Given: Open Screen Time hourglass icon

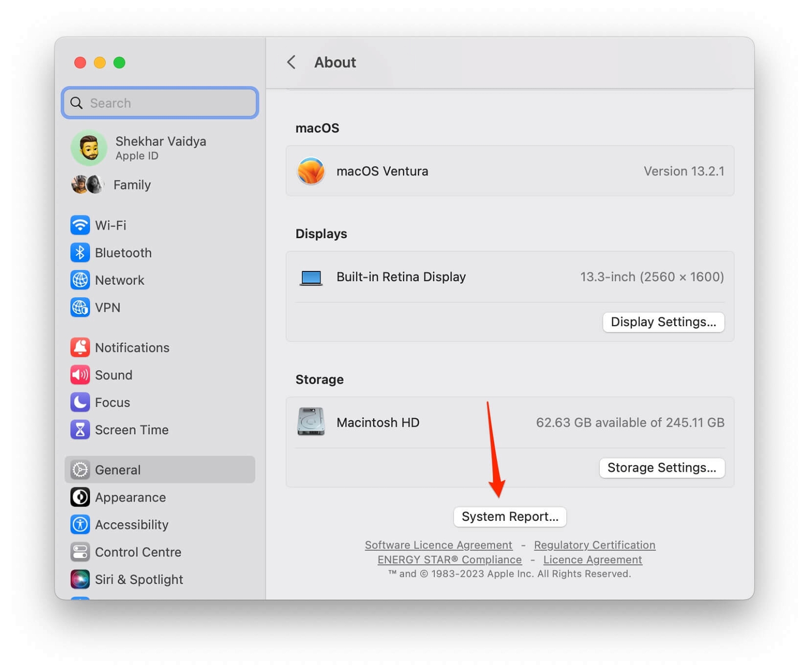Looking at the screenshot, I should tap(80, 429).
